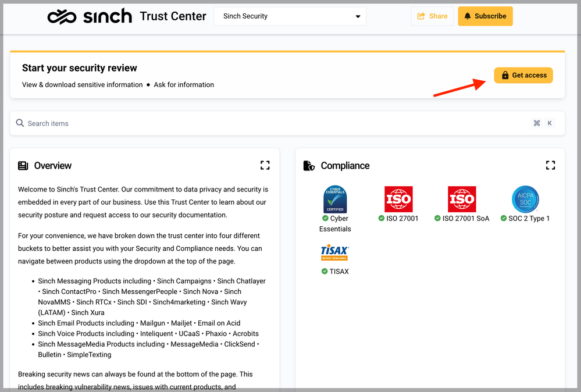The image size is (581, 392).
Task: Click the Get access button
Action: pyautogui.click(x=523, y=75)
